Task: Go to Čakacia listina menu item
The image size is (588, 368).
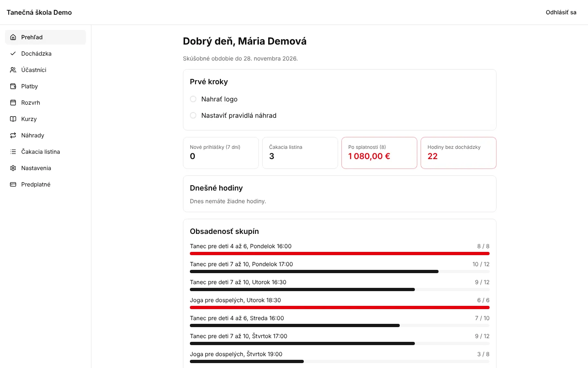Action: tap(45, 152)
